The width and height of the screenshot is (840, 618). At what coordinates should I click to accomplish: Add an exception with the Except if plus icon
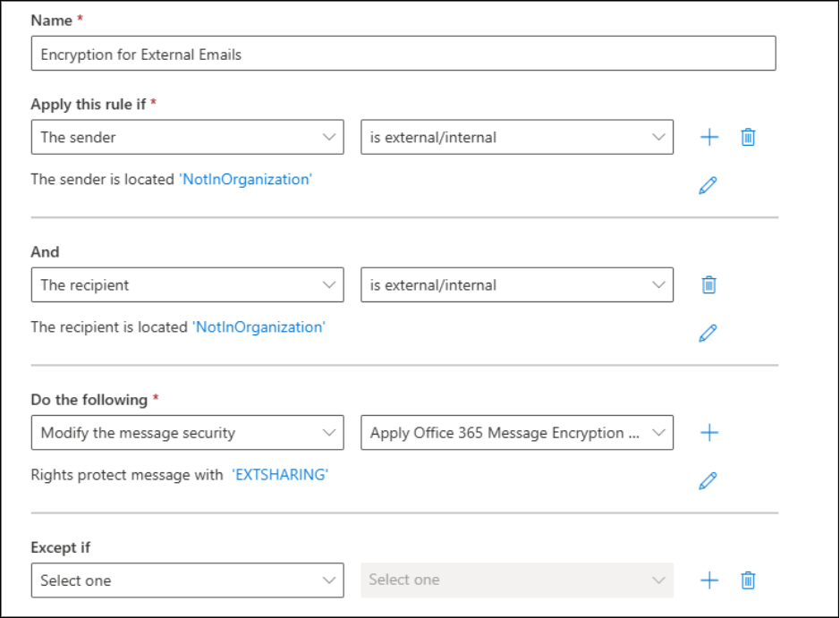[x=709, y=580]
